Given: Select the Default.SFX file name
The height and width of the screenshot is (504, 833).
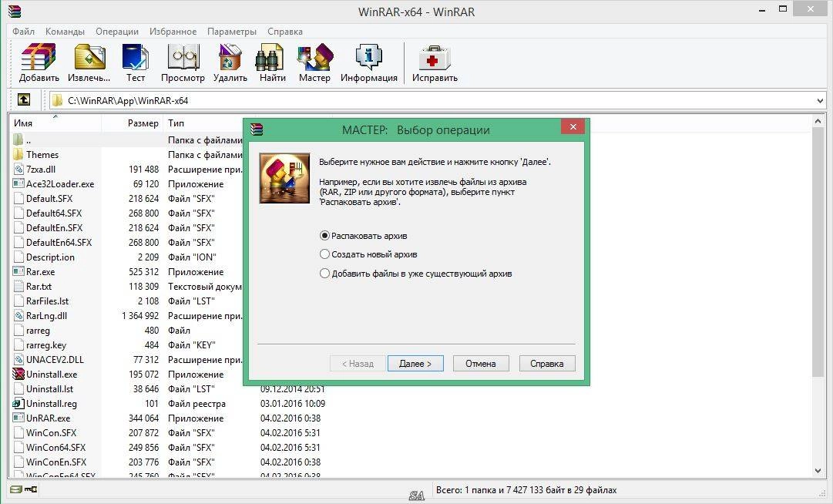Looking at the screenshot, I should (49, 199).
